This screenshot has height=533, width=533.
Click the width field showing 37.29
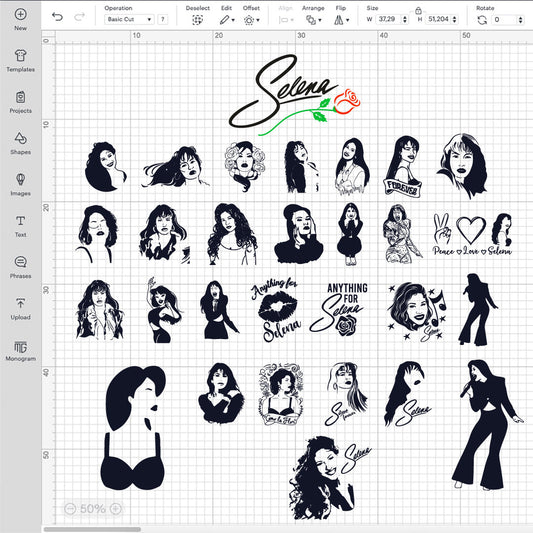tap(388, 19)
